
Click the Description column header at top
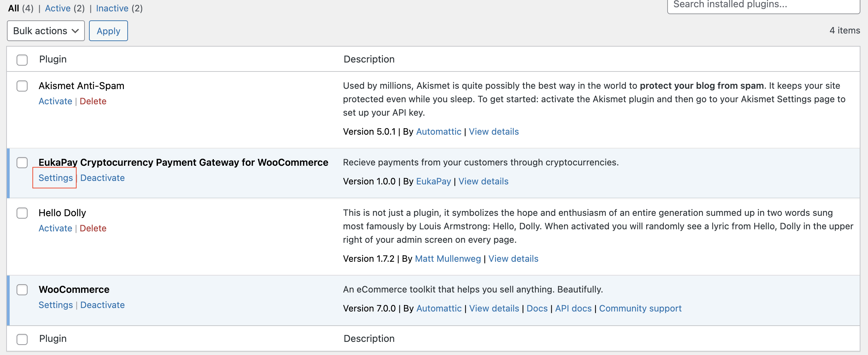pos(369,59)
